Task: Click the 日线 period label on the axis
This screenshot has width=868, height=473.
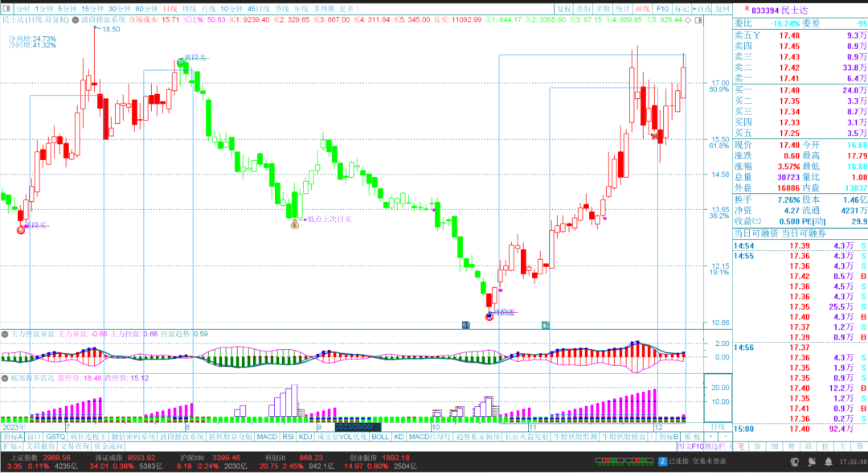Action: coord(718,427)
